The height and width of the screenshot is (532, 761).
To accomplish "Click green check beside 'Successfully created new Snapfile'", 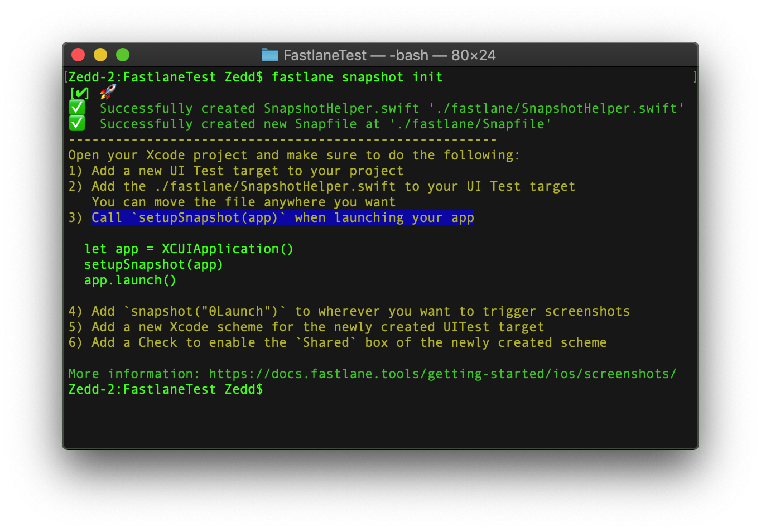I will click(x=77, y=123).
